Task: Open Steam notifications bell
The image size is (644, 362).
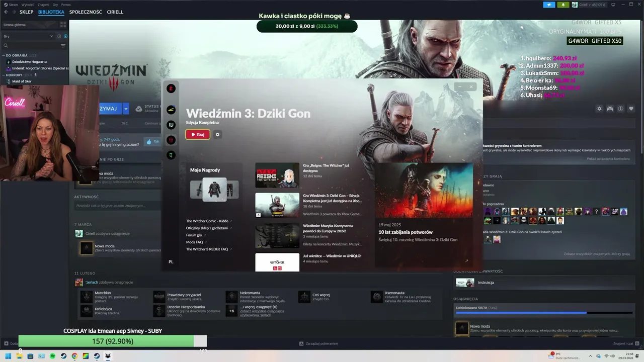Action: point(563,5)
